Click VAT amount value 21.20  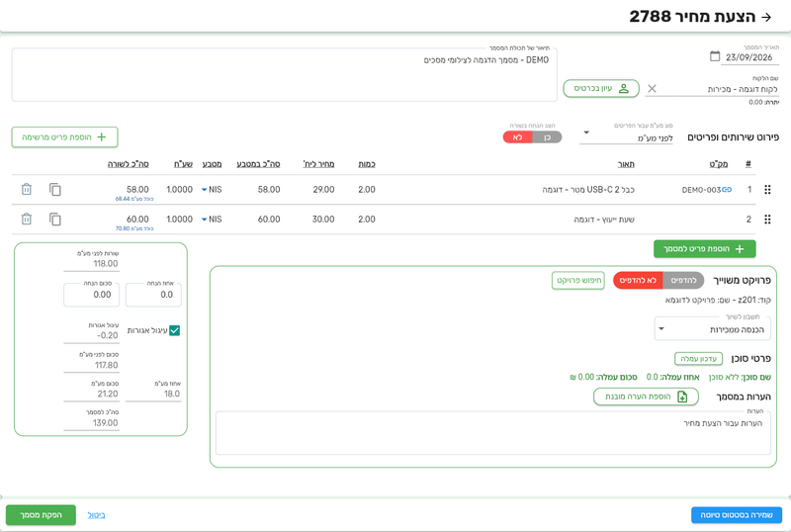pos(108,394)
